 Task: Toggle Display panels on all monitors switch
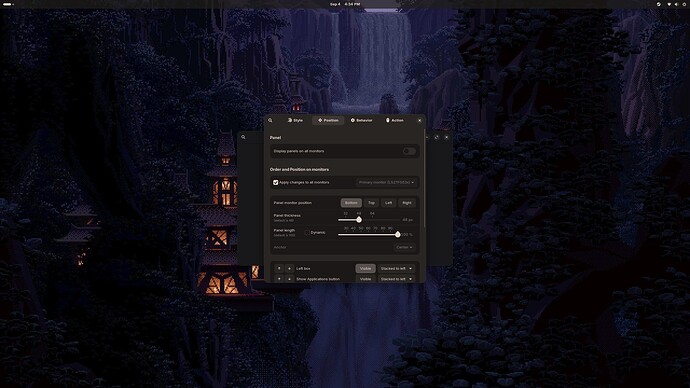coord(409,151)
